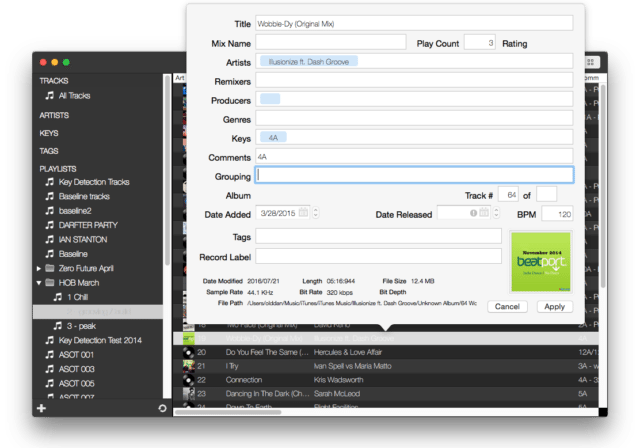Select track 20 Do You Feel The Same

(x=386, y=352)
